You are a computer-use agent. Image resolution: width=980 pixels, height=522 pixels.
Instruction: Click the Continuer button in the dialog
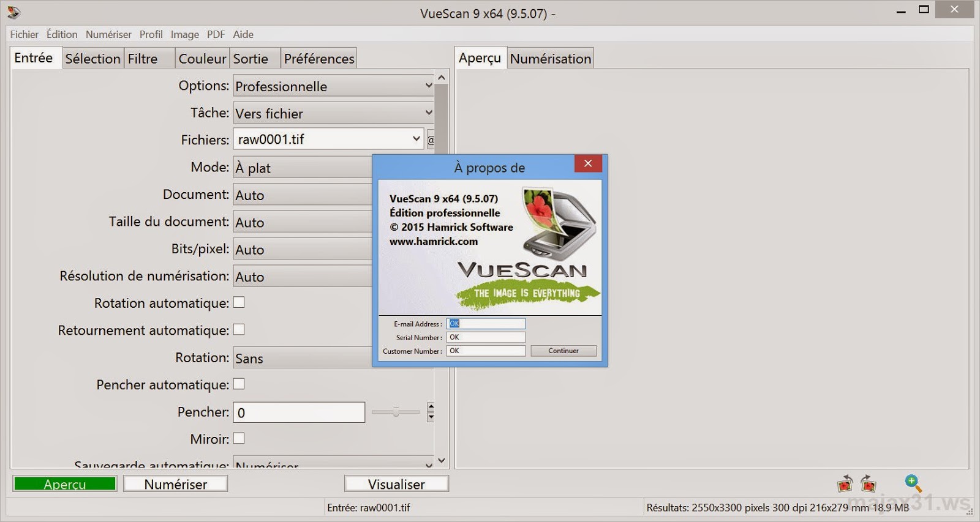tap(563, 351)
